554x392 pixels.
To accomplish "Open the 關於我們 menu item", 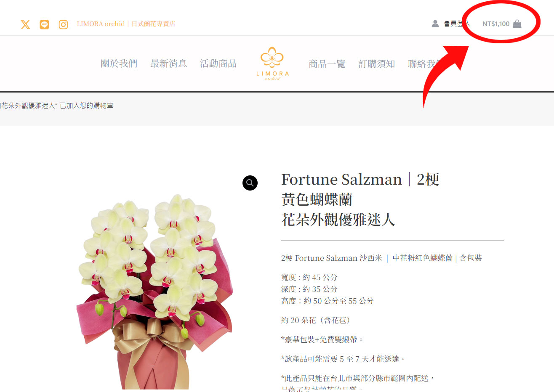I will coord(119,64).
